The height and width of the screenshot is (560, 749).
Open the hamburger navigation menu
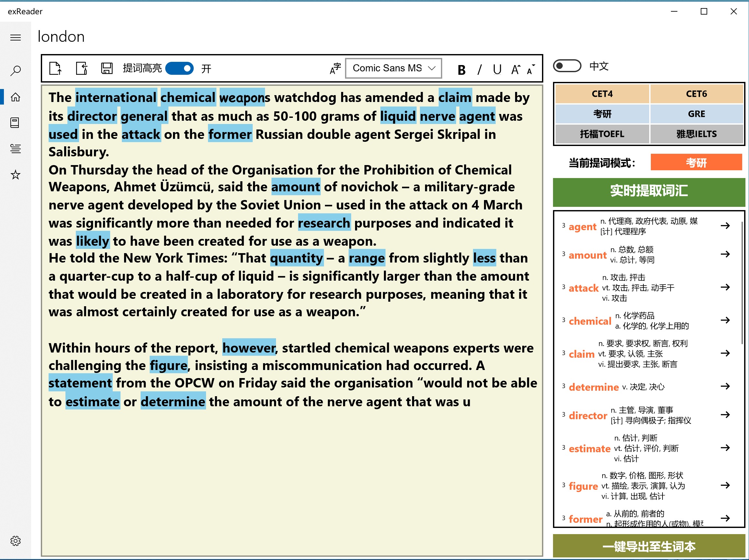click(x=16, y=38)
